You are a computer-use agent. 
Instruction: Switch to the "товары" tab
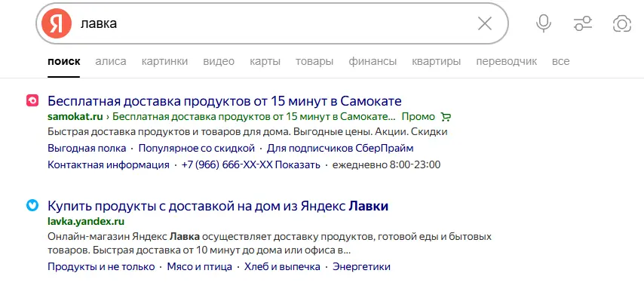point(314,62)
